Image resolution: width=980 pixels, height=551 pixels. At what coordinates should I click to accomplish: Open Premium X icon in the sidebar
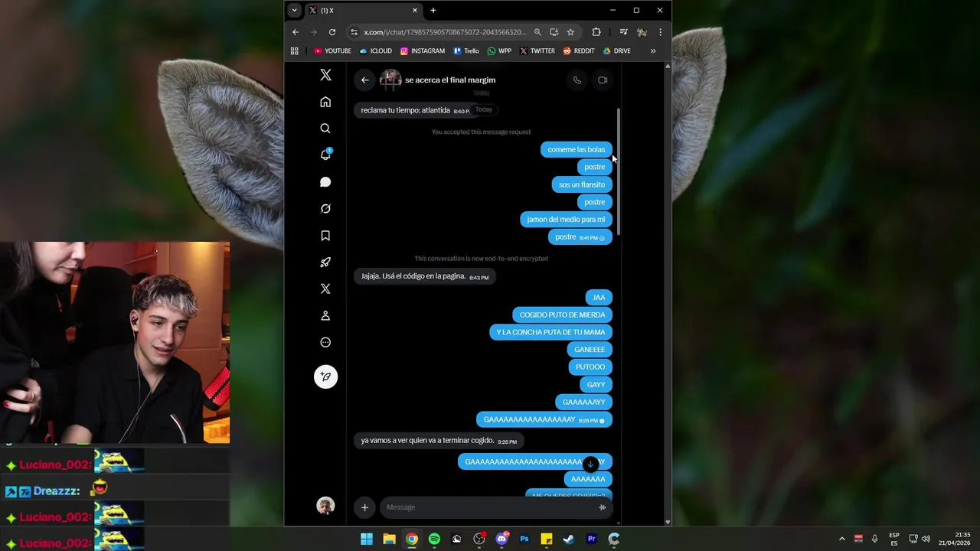point(325,289)
